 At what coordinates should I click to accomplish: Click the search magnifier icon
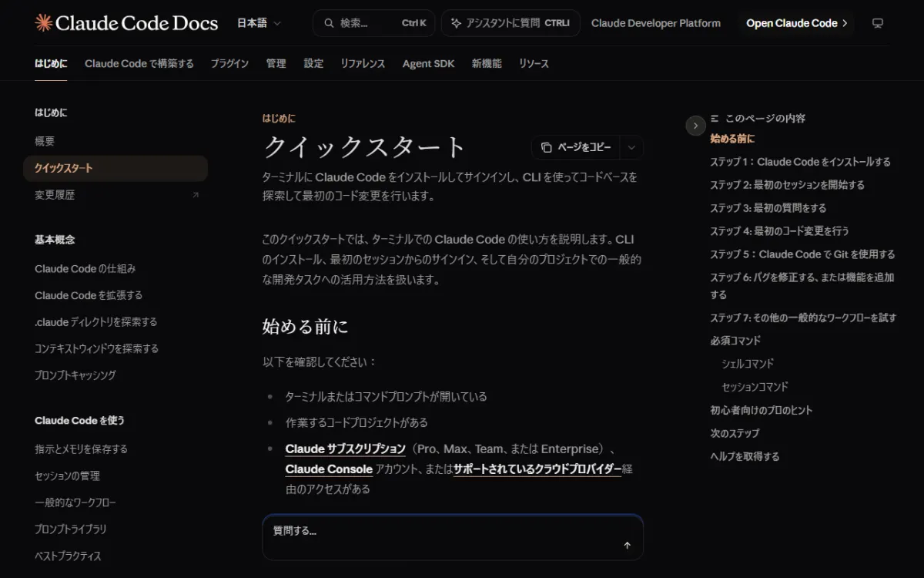click(x=329, y=23)
